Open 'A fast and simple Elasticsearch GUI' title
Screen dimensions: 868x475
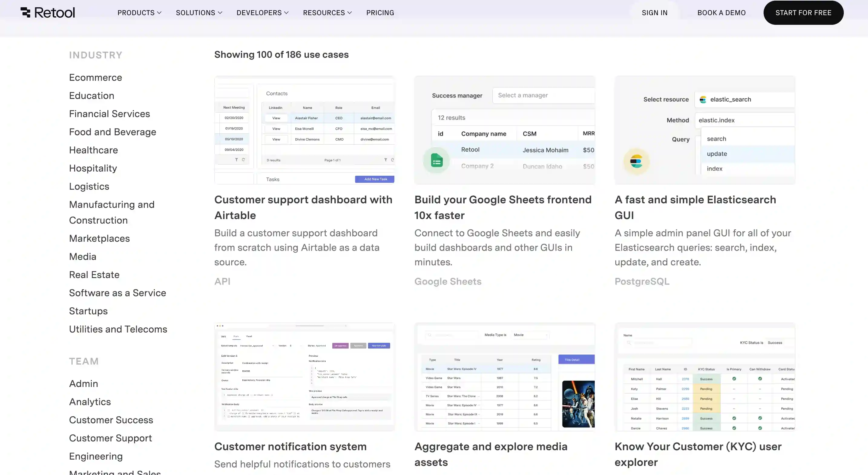[x=695, y=208]
